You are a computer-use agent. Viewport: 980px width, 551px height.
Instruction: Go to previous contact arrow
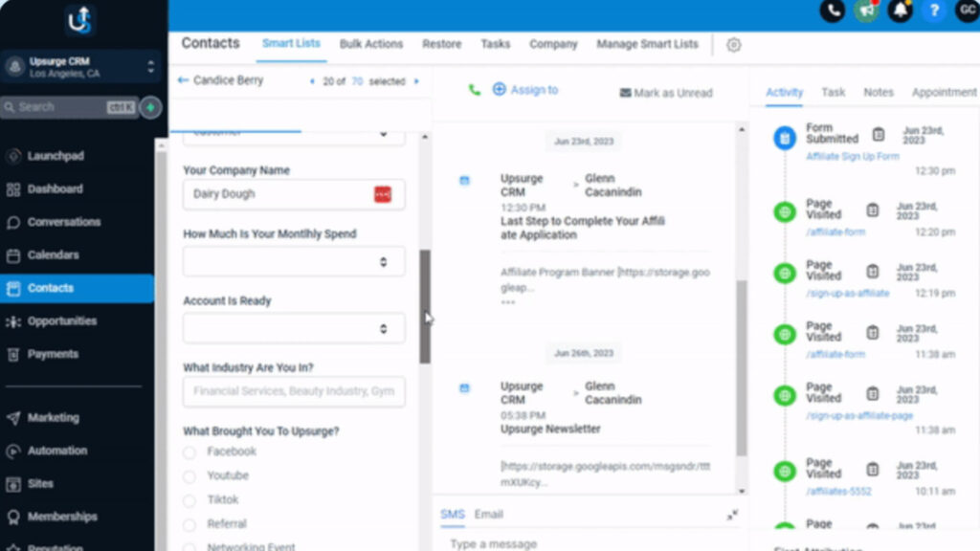click(312, 81)
